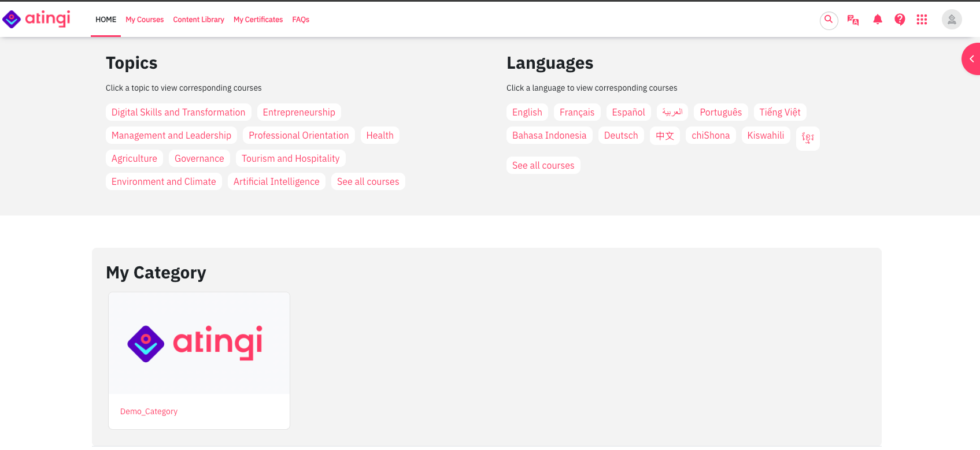Screen dimensions: 980x450
Task: Choose Deutsch language courses
Action: click(621, 135)
